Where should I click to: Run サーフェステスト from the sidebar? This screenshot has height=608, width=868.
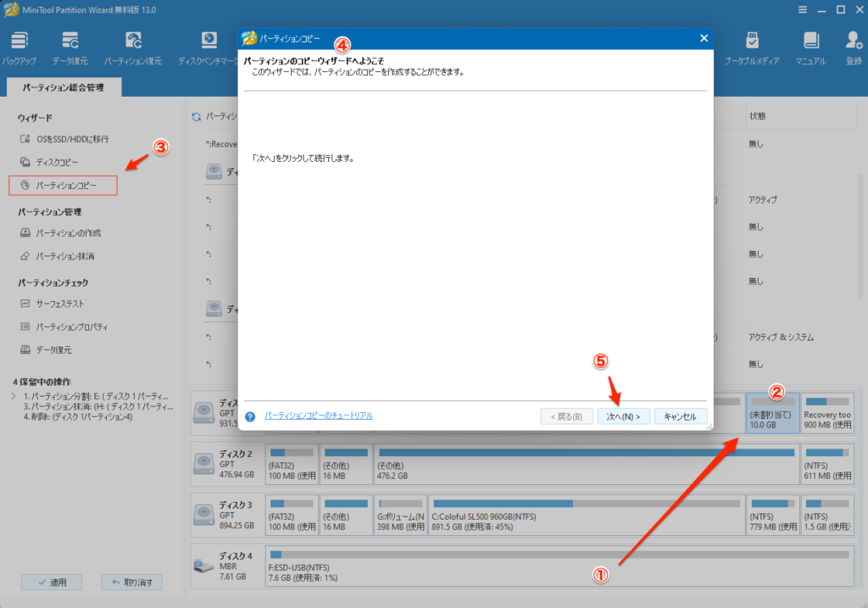coord(58,304)
